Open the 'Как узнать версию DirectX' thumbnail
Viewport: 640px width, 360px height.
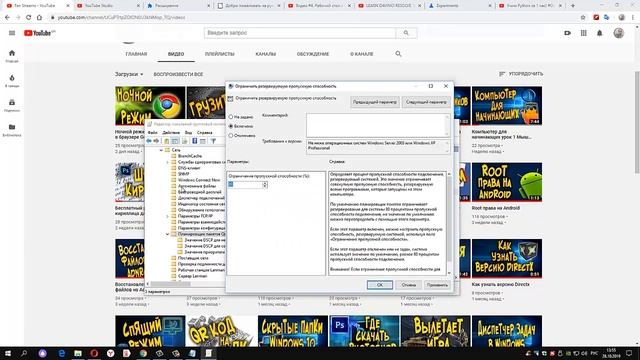[507, 258]
